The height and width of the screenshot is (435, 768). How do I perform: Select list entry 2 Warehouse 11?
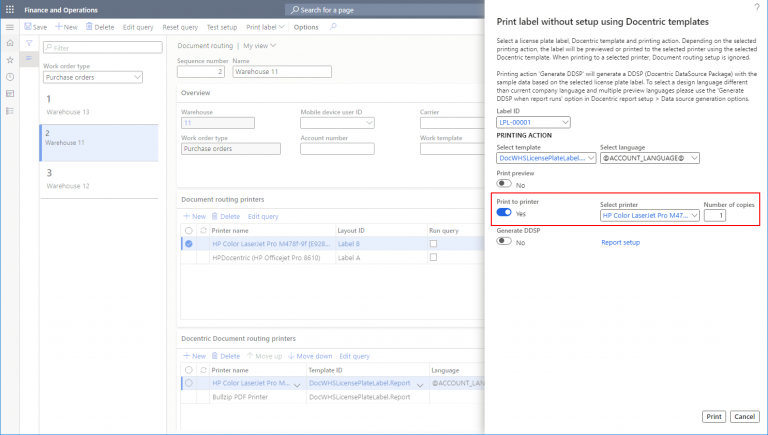[x=99, y=143]
